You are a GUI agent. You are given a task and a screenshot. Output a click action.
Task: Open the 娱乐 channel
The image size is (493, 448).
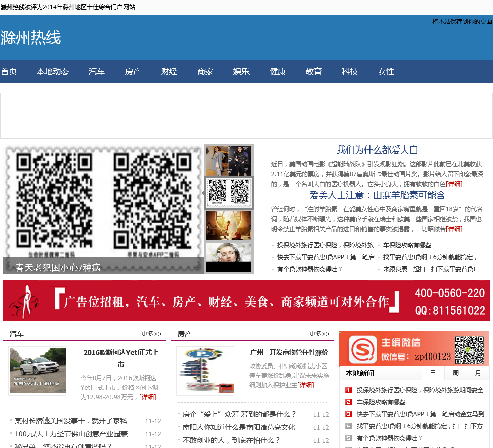(x=241, y=72)
